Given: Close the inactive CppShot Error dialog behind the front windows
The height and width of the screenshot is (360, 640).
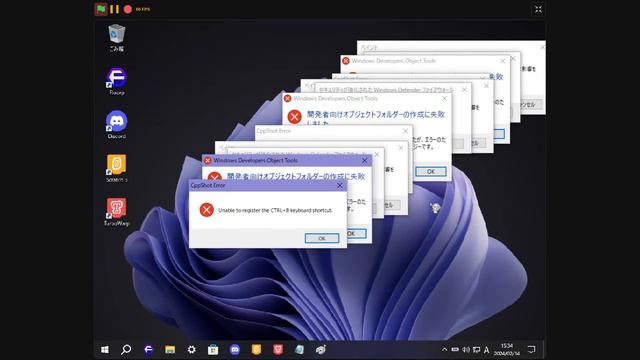Looking at the screenshot, I should tap(405, 131).
